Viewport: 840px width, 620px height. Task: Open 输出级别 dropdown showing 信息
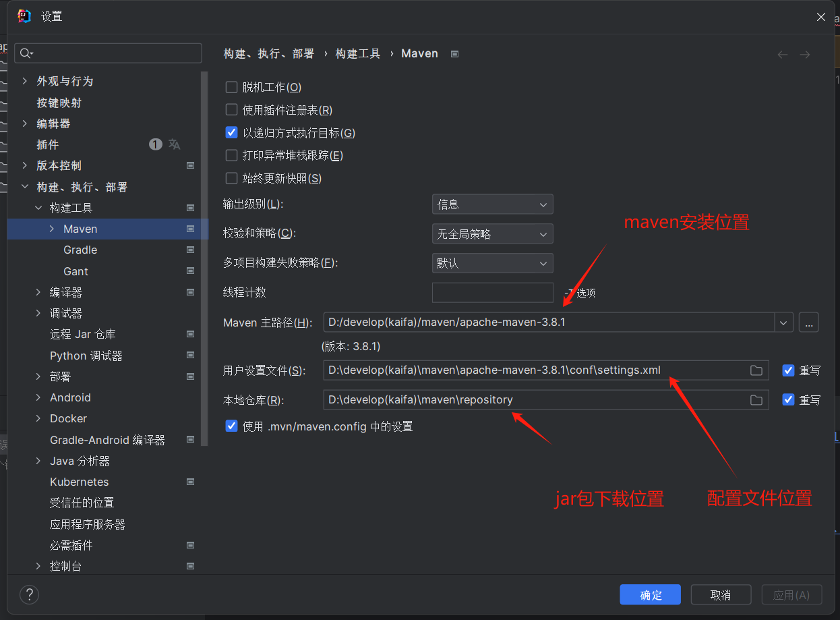coord(492,204)
